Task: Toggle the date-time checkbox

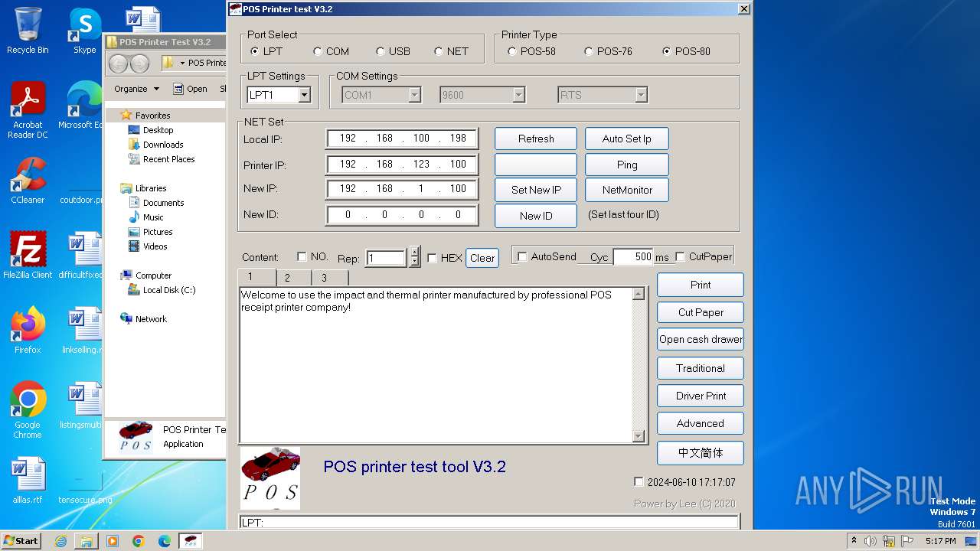Action: 639,482
